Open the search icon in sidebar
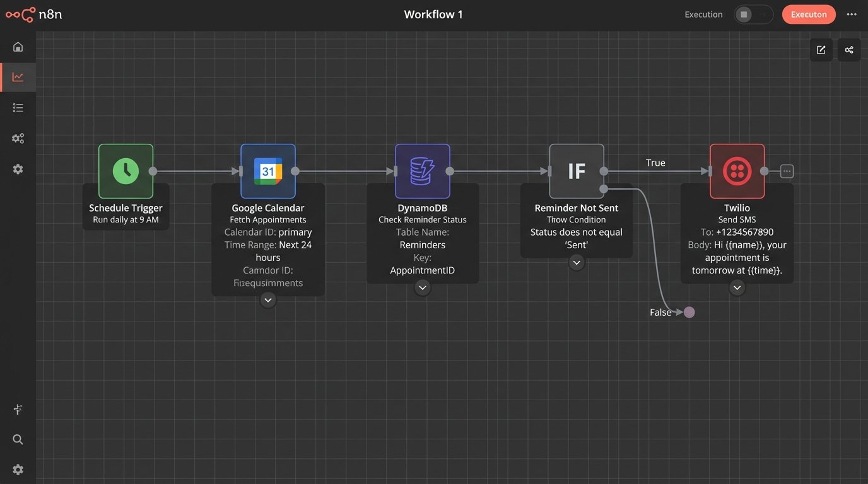 coord(18,439)
